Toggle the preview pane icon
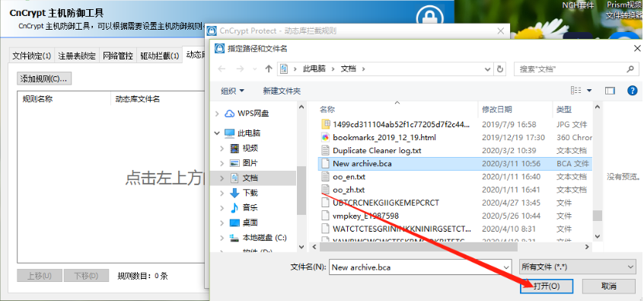644x301 pixels. [610, 91]
